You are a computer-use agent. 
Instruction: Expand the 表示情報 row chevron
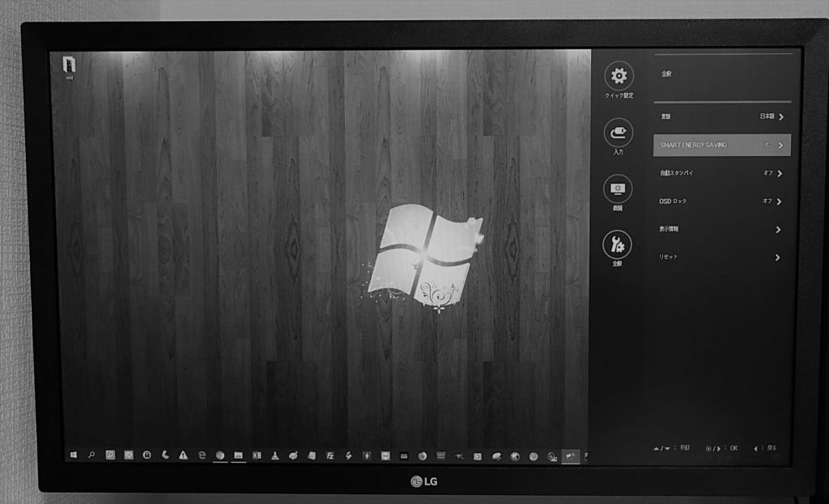tap(778, 230)
